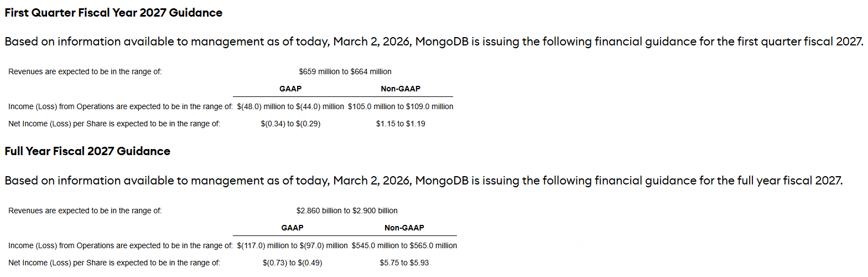Click the second table's Non-GAAP column header
Screen dimensions: 868x277
[404, 228]
